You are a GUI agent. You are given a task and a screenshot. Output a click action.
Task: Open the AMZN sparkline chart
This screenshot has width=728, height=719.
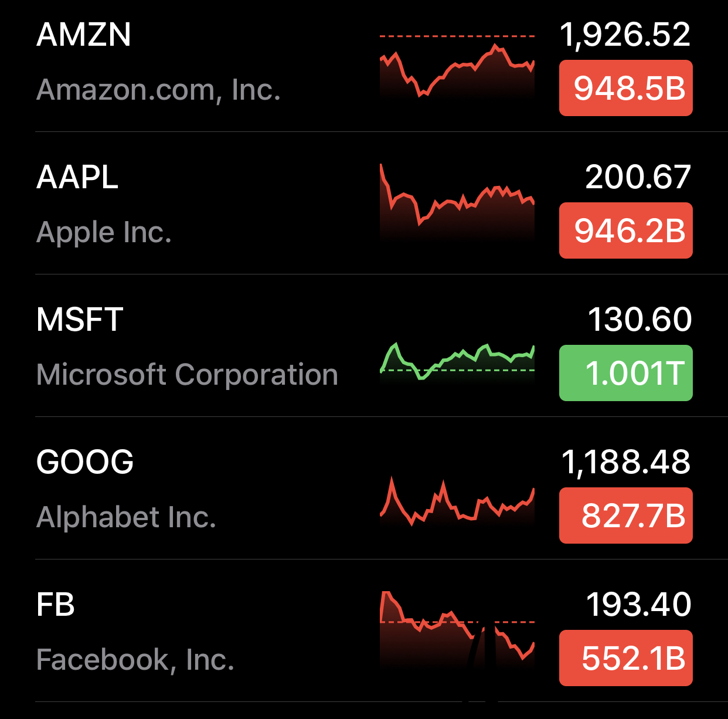(457, 67)
